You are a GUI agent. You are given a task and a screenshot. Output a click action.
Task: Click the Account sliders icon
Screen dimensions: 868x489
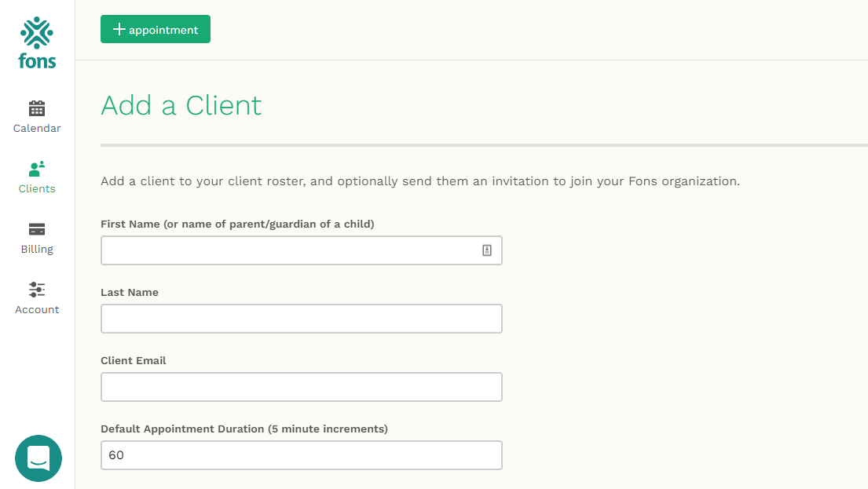click(37, 290)
